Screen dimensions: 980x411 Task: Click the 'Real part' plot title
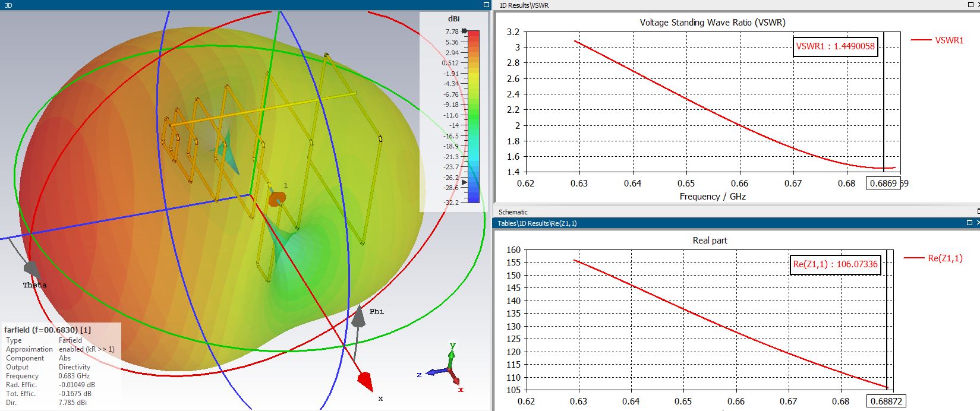point(710,241)
